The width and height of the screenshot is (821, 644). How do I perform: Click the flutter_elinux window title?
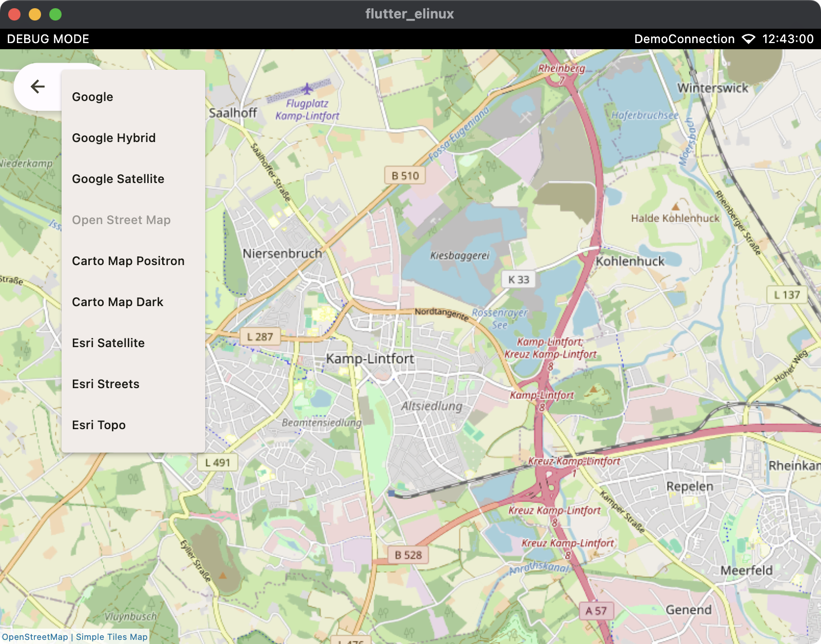[409, 14]
